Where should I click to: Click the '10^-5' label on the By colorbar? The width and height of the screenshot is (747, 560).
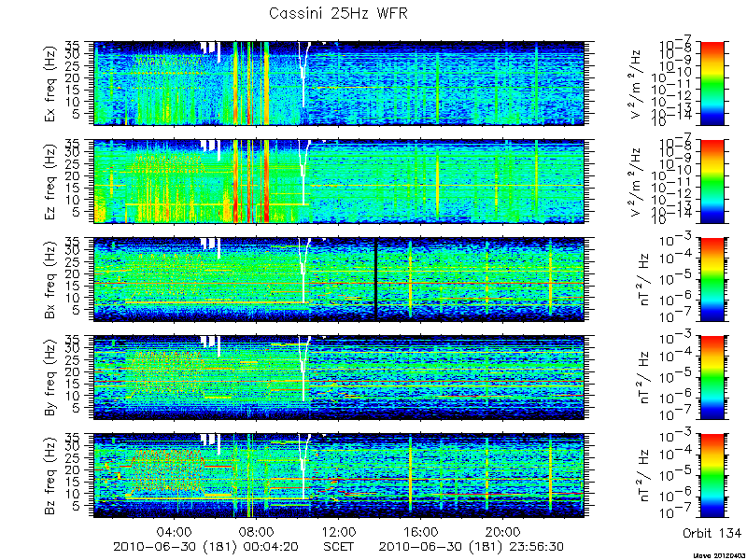click(x=675, y=379)
